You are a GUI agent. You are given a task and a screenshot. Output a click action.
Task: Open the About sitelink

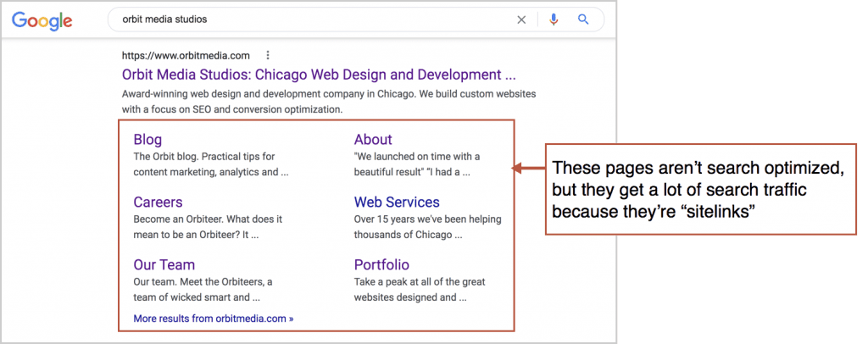tap(373, 139)
